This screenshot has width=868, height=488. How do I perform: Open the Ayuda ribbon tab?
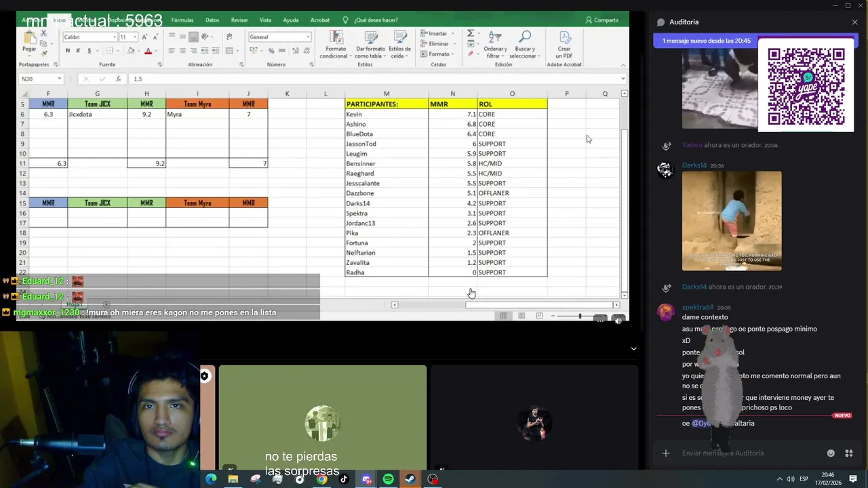pyautogui.click(x=290, y=20)
